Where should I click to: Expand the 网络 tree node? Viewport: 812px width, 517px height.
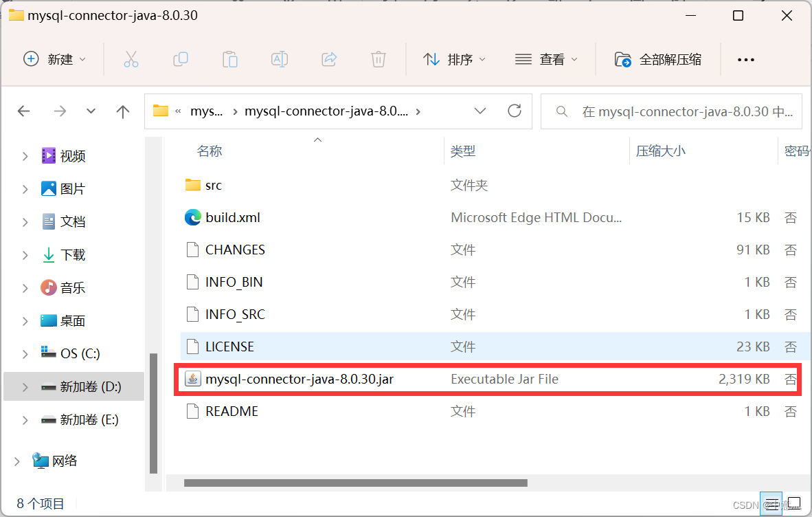click(17, 461)
